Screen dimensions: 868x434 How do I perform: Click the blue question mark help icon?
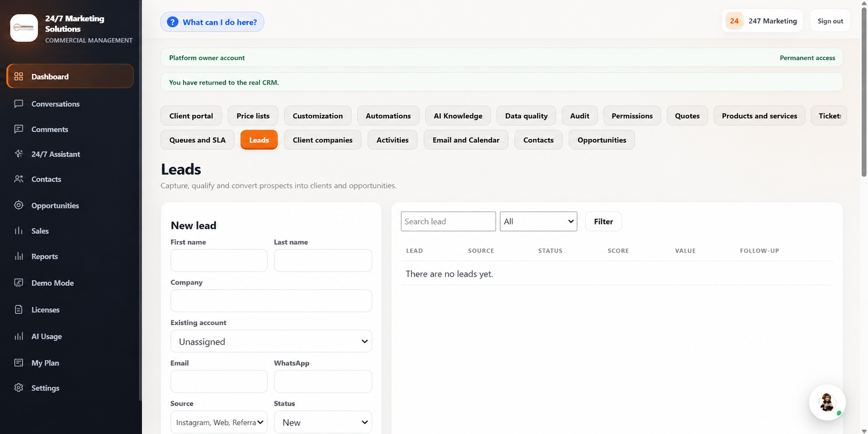tap(172, 22)
